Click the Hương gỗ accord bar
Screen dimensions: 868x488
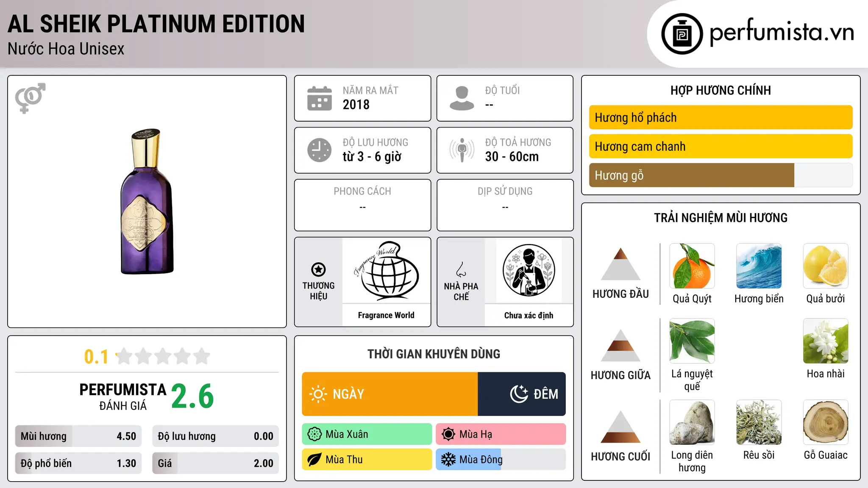point(721,175)
